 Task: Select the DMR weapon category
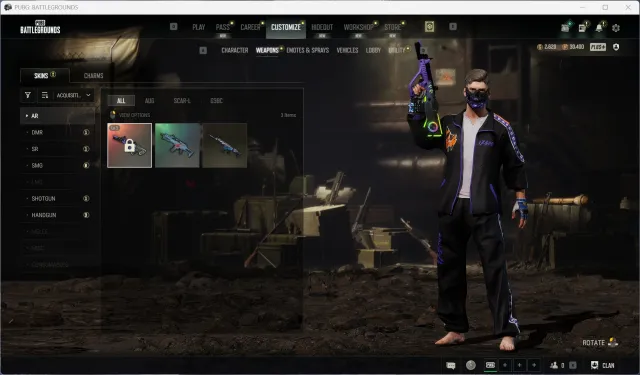57,132
